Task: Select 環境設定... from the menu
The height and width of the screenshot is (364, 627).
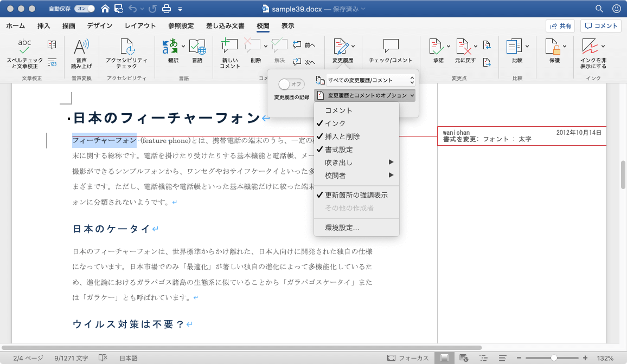Action: [342, 228]
